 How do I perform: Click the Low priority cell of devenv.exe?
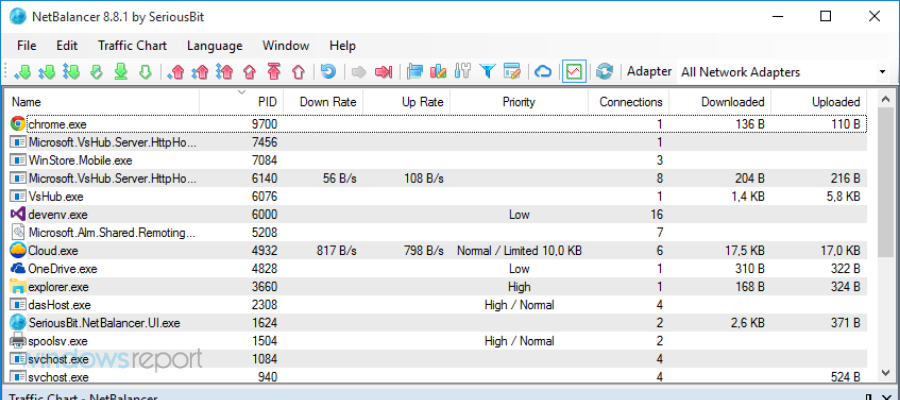point(519,215)
